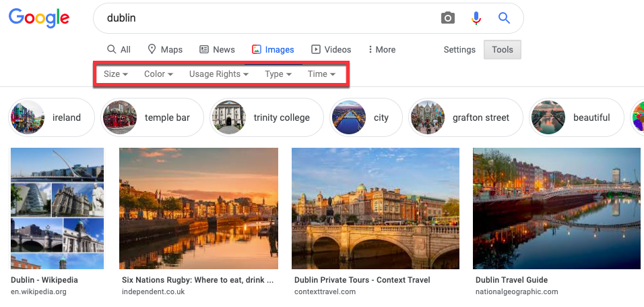The image size is (644, 307).
Task: Choose the trinity college suggestion chip
Action: coord(267,117)
